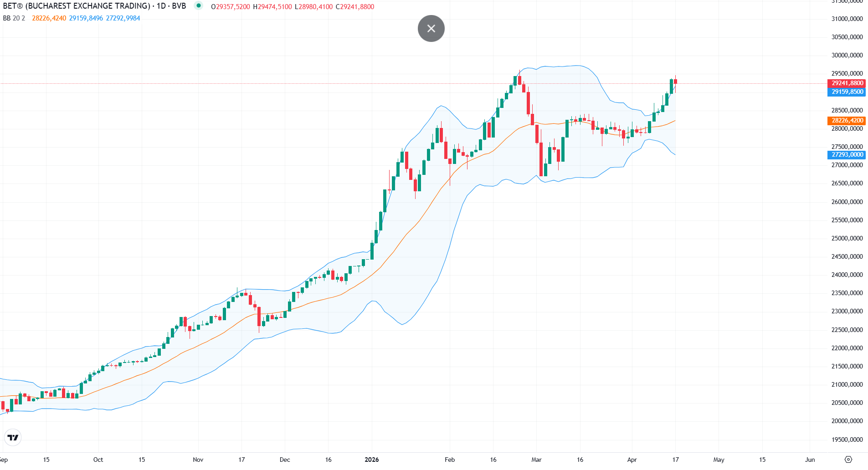Click the 2026 year marker on time axis

click(x=372, y=460)
